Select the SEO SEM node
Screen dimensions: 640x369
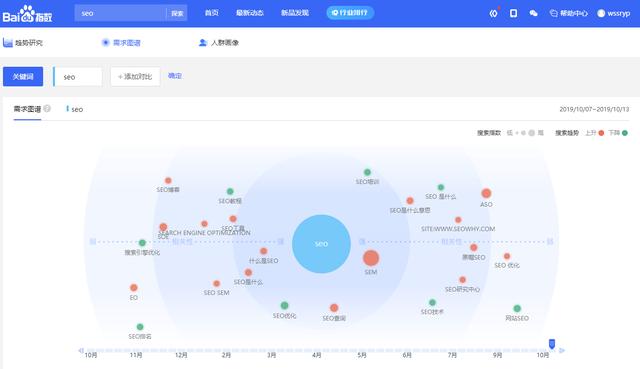217,283
